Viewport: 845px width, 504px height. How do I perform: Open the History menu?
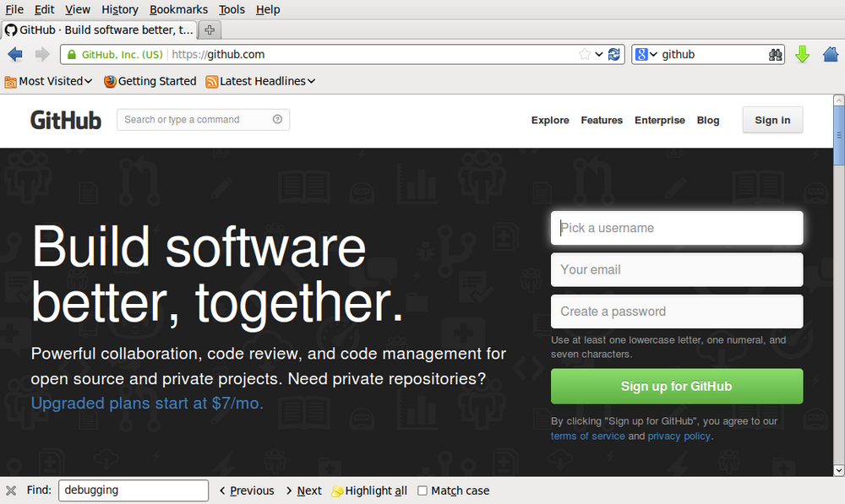click(119, 9)
